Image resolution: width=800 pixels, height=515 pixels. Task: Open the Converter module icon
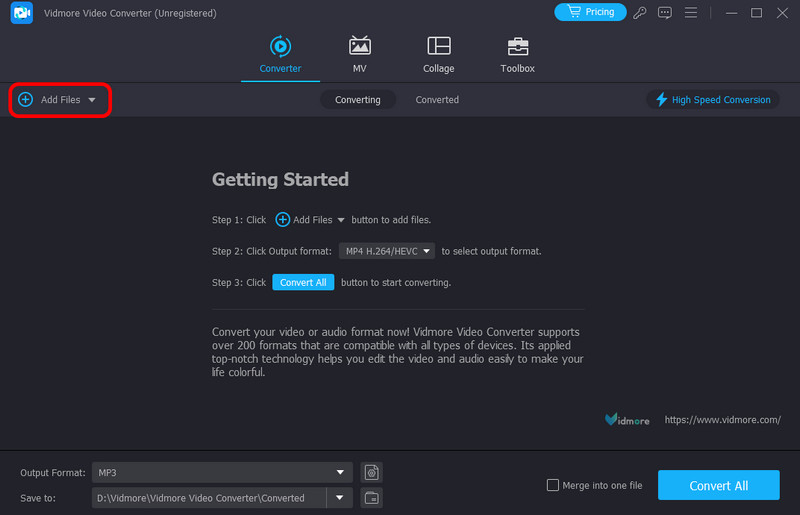tap(280, 47)
